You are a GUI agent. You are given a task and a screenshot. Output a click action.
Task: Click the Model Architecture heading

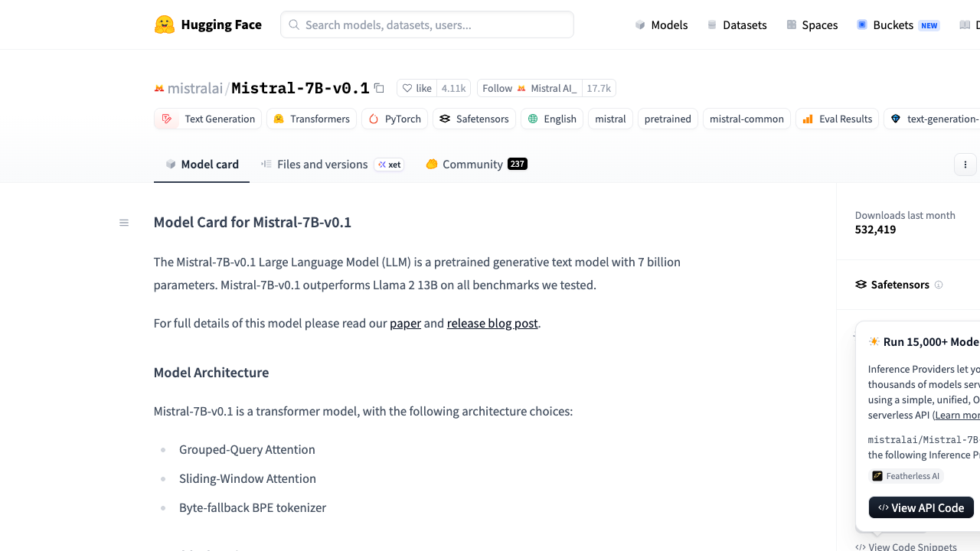coord(211,373)
